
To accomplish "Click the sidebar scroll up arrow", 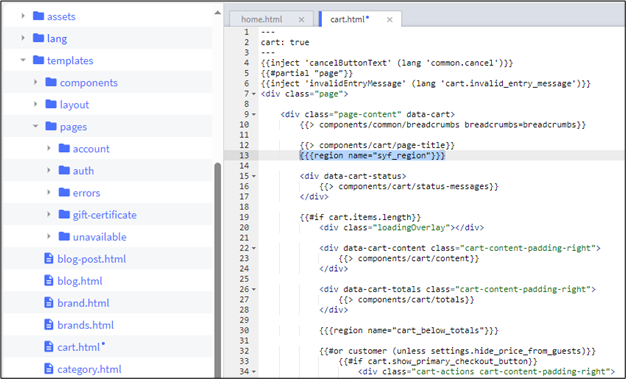I will [218, 13].
